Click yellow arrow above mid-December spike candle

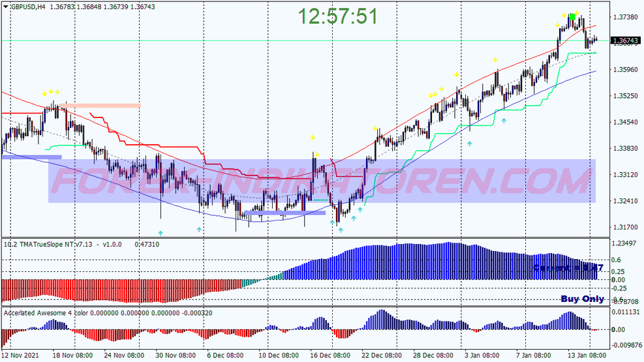313,137
